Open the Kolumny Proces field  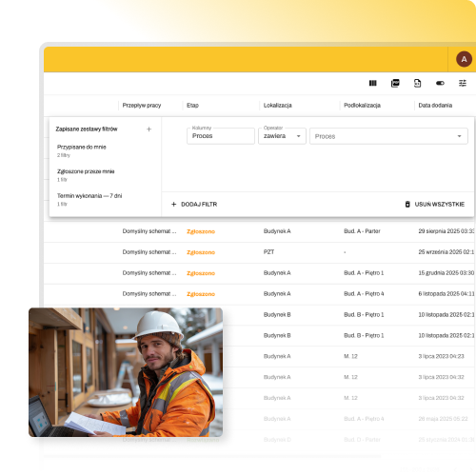(x=221, y=136)
